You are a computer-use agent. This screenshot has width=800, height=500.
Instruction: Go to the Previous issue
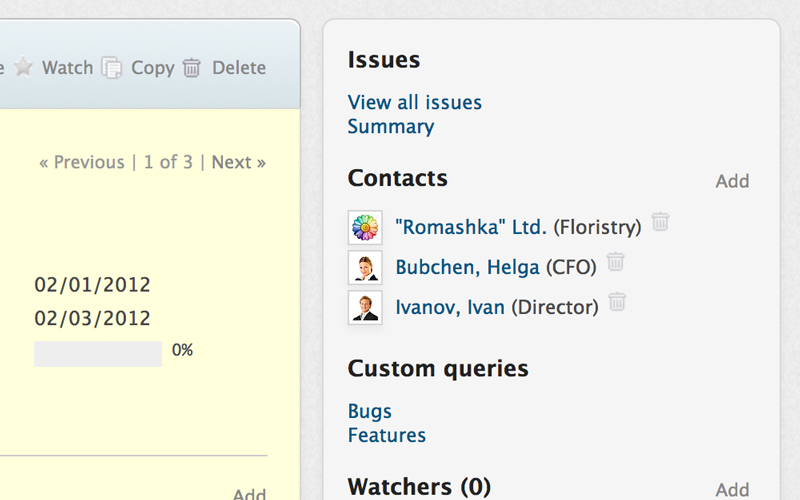click(x=82, y=162)
